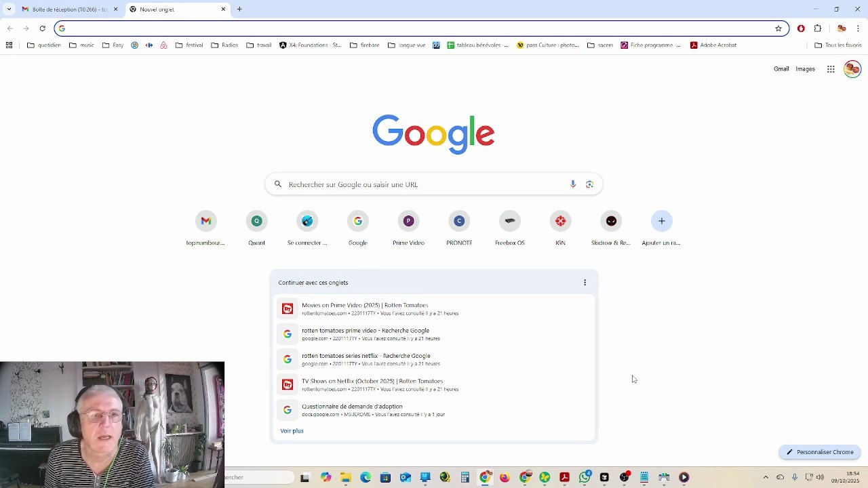The height and width of the screenshot is (488, 868).
Task: Open the Google account avatar
Action: click(852, 69)
